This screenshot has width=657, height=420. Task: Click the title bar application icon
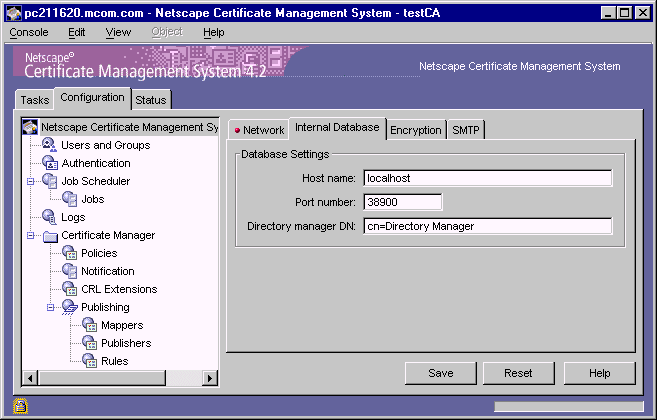point(14,13)
